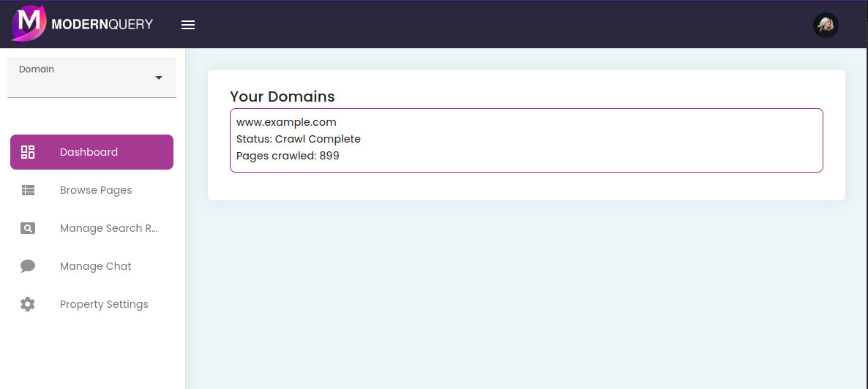The image size is (868, 389).
Task: Click the Status: Crawl Complete line
Action: tap(299, 139)
